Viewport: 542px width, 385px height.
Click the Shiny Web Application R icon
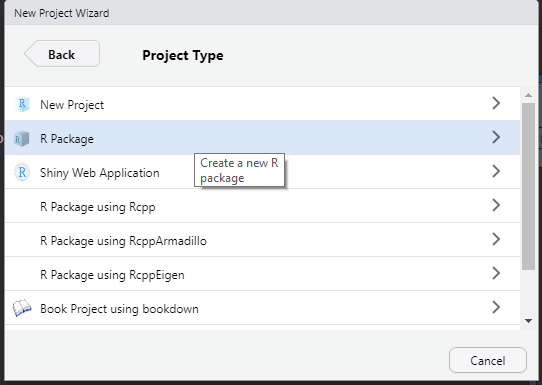click(x=22, y=172)
